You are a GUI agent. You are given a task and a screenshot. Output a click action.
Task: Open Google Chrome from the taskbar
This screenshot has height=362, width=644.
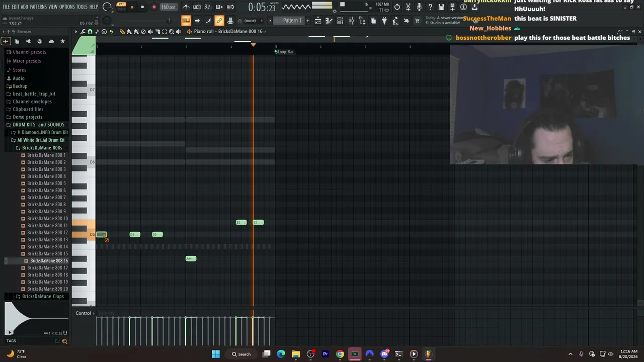tap(340, 354)
